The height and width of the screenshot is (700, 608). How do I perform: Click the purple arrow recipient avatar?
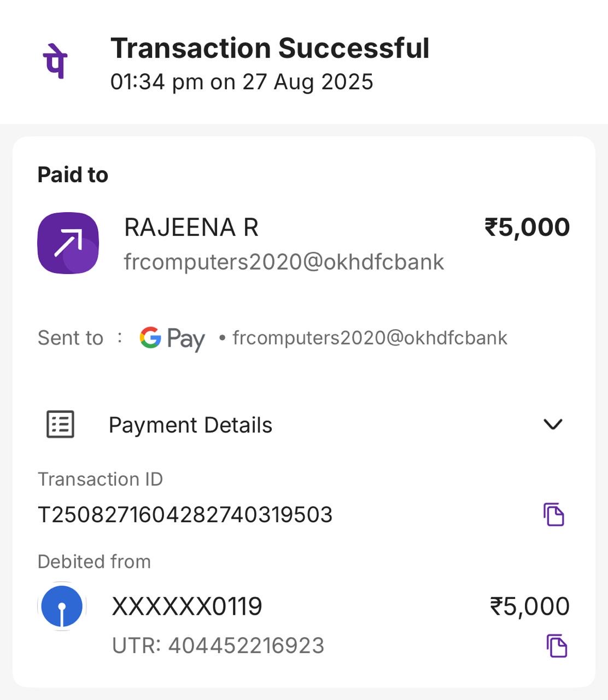[x=68, y=243]
